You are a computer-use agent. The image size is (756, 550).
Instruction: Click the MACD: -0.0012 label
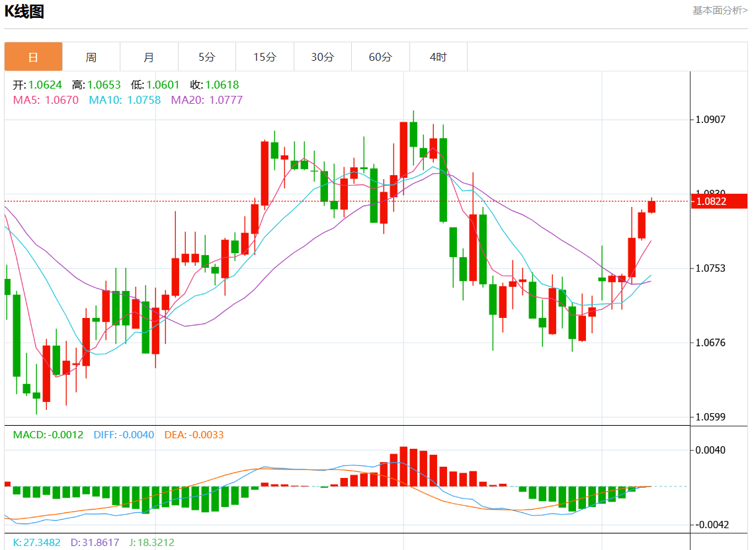click(x=48, y=435)
